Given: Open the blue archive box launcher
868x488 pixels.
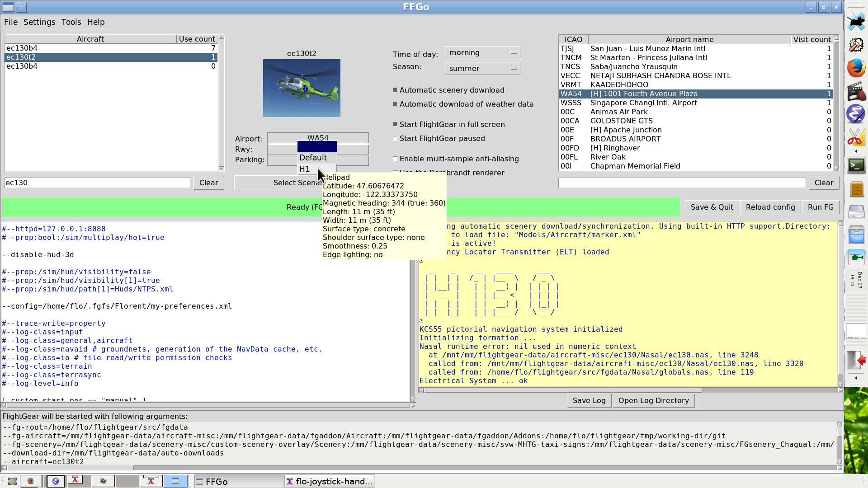Looking at the screenshot, I should [x=856, y=235].
